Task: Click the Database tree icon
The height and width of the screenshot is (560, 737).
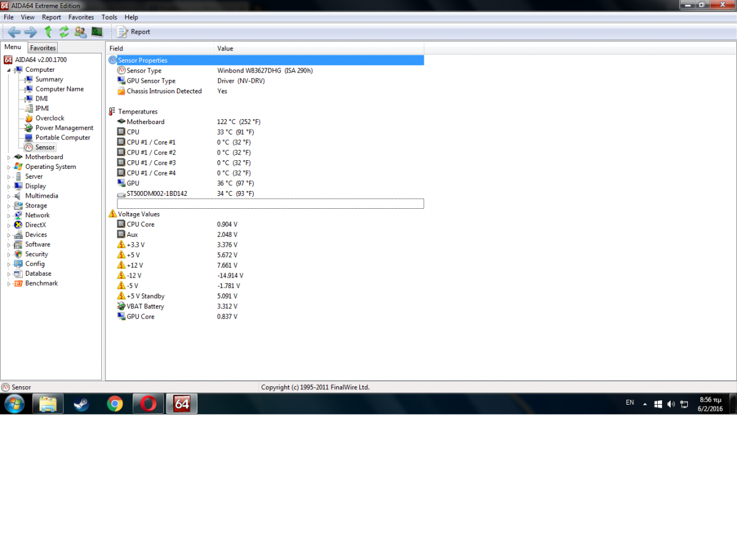Action: (18, 274)
